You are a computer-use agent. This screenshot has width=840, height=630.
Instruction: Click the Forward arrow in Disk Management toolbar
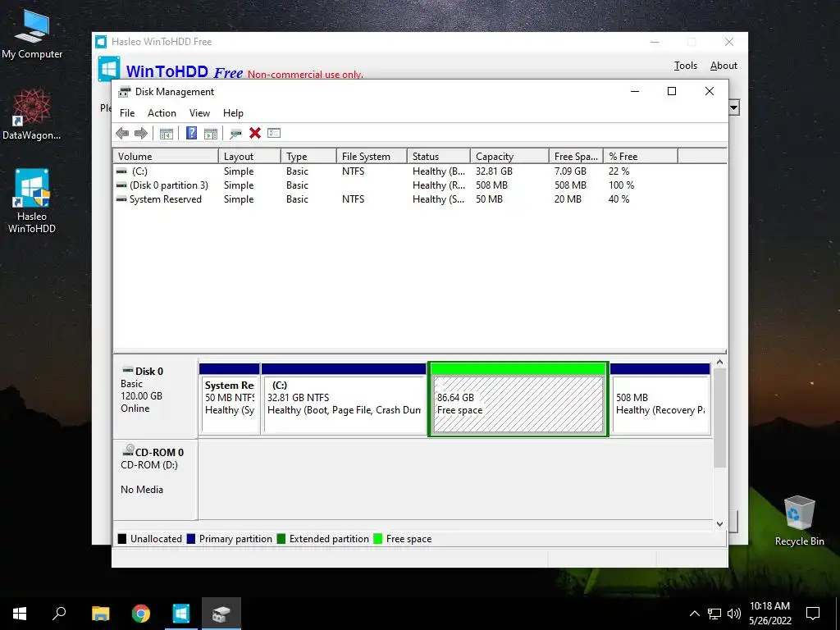tap(141, 134)
